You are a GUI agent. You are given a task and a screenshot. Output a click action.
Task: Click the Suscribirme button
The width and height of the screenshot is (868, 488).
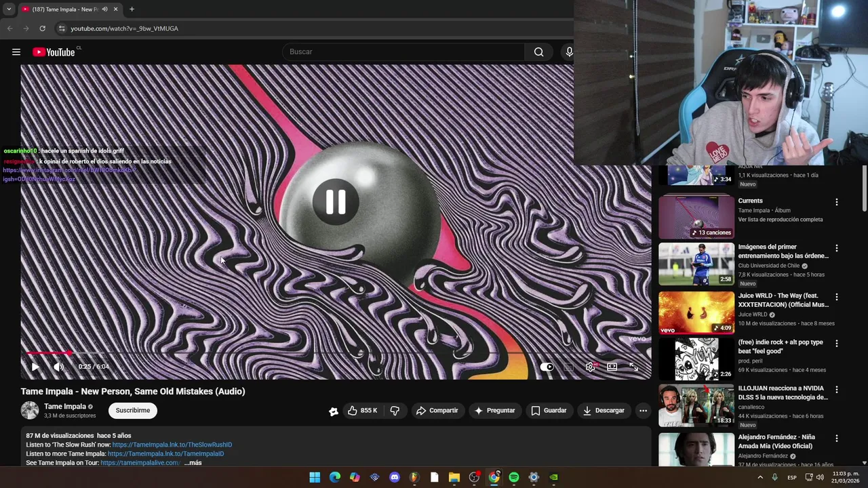[133, 410]
